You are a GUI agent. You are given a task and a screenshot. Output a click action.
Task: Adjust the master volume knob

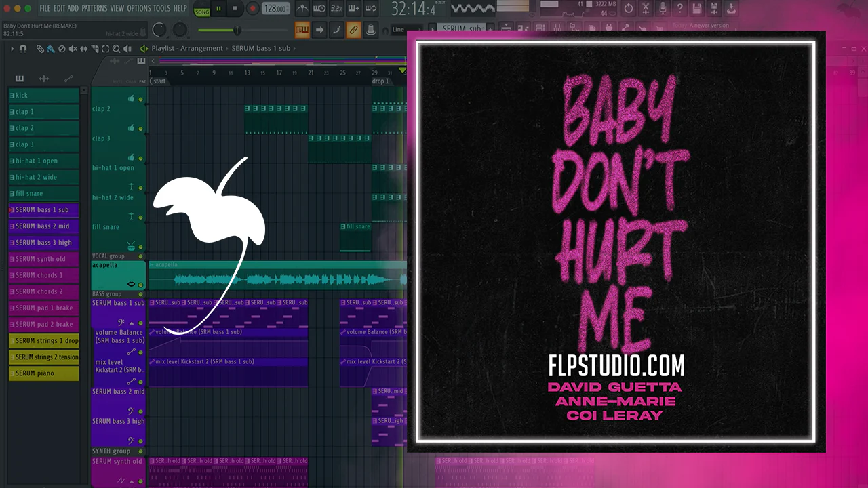(159, 30)
